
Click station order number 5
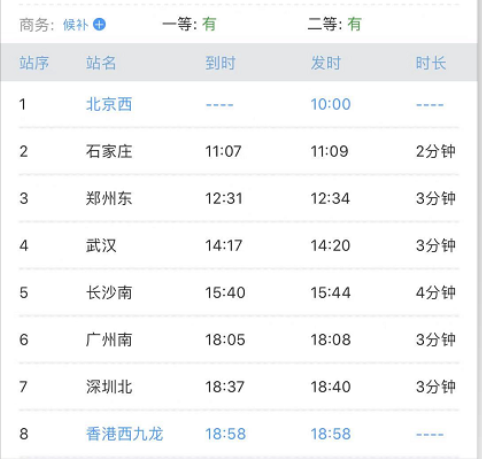[24, 293]
